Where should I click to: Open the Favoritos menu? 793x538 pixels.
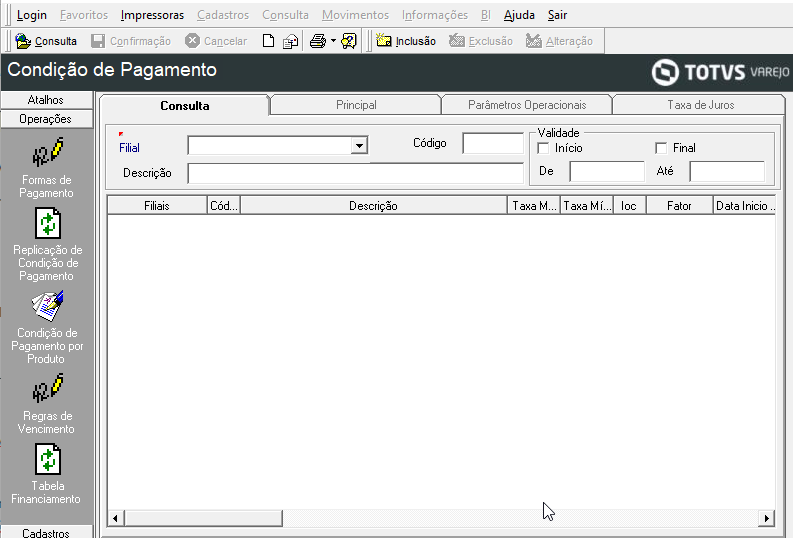point(84,15)
